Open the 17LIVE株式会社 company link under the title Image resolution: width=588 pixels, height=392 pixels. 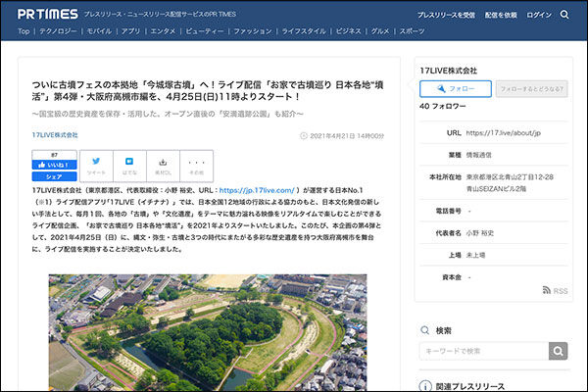coord(55,135)
